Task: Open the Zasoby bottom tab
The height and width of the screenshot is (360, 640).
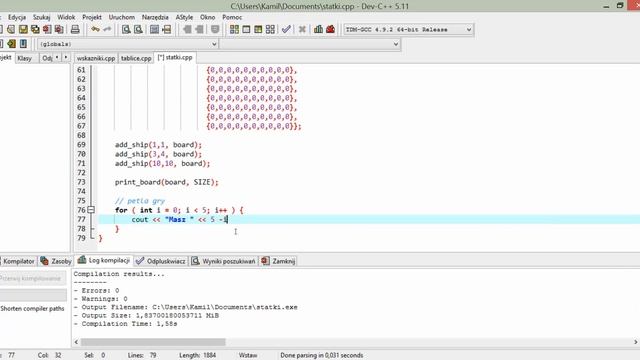Action: coord(56,261)
